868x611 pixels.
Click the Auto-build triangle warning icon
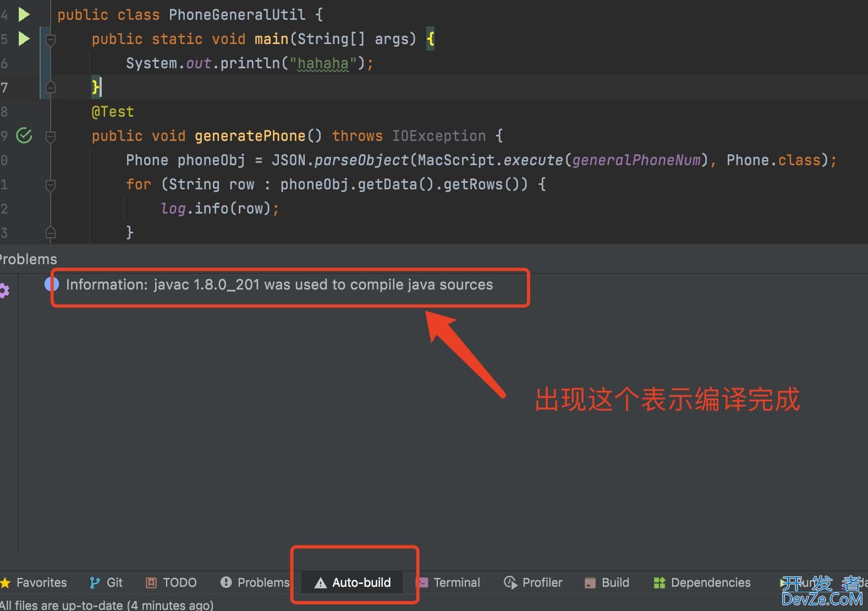(x=320, y=583)
